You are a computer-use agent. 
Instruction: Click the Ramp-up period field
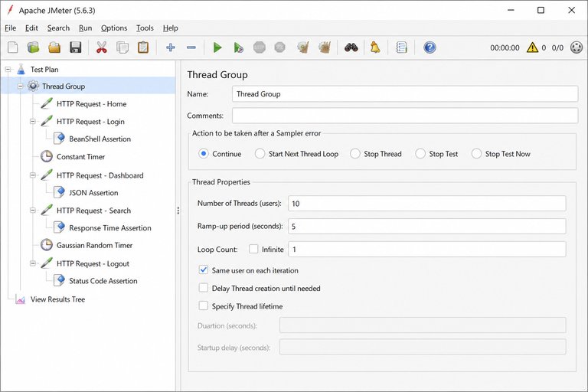(x=427, y=226)
